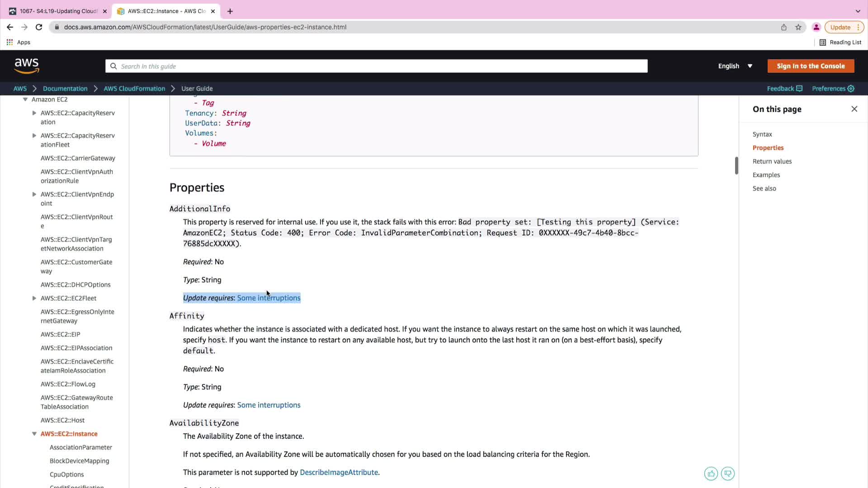The image size is (868, 488).
Task: Click the thumbs up feedback icon
Action: (x=711, y=474)
